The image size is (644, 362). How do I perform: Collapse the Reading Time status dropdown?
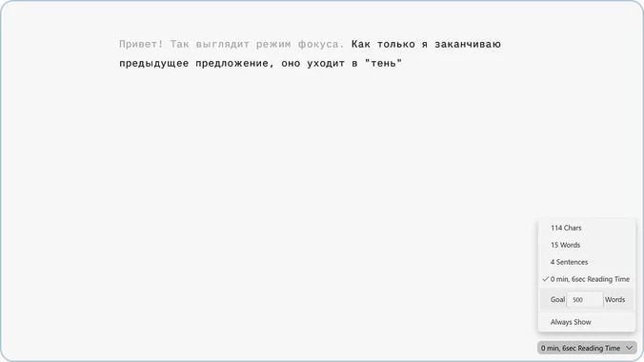[x=587, y=348]
